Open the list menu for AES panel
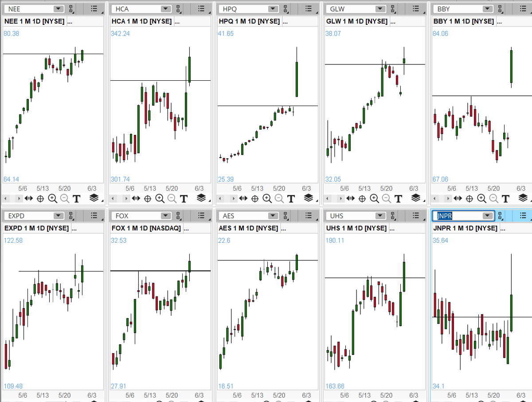 [308, 216]
